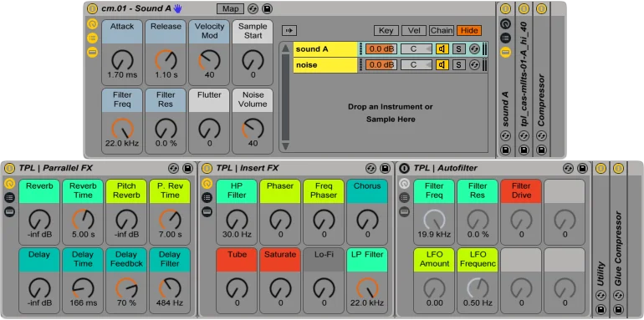This screenshot has height=320, width=644.
Task: Click hot-swap icon in cm.01 Sound A title bar
Action: click(x=253, y=8)
